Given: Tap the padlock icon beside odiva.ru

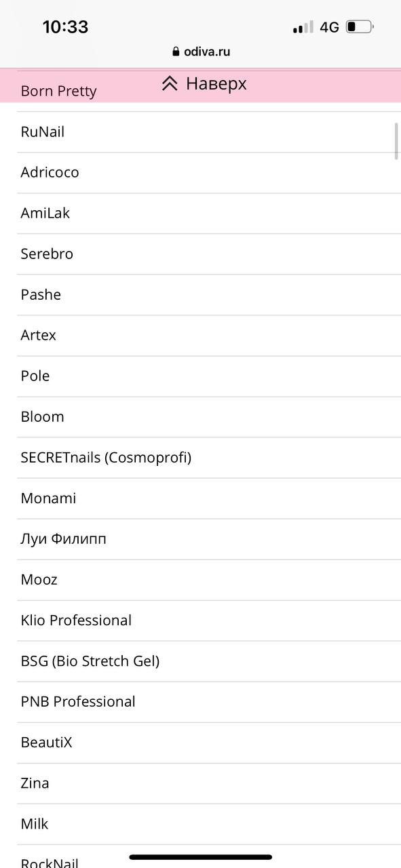Looking at the screenshot, I should click(x=176, y=52).
